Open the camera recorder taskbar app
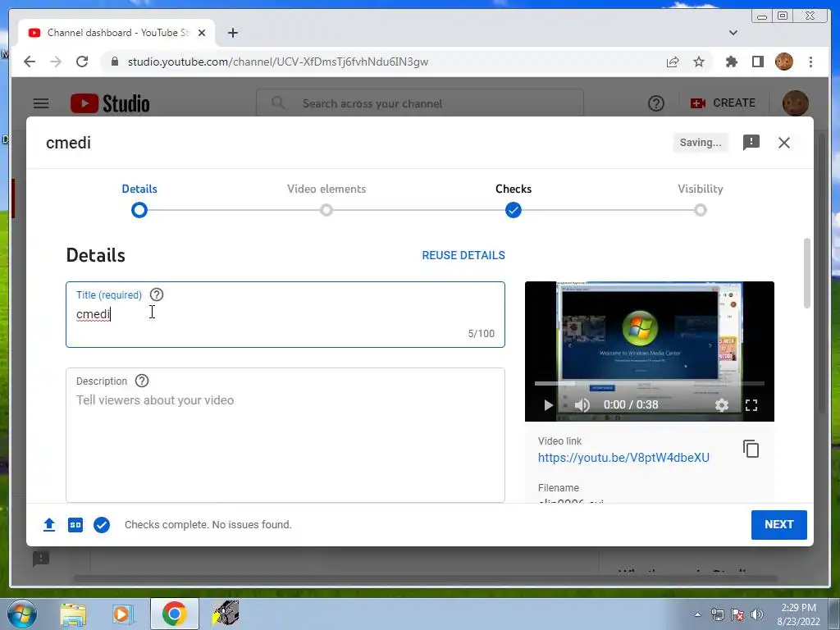This screenshot has width=840, height=630. tap(226, 614)
